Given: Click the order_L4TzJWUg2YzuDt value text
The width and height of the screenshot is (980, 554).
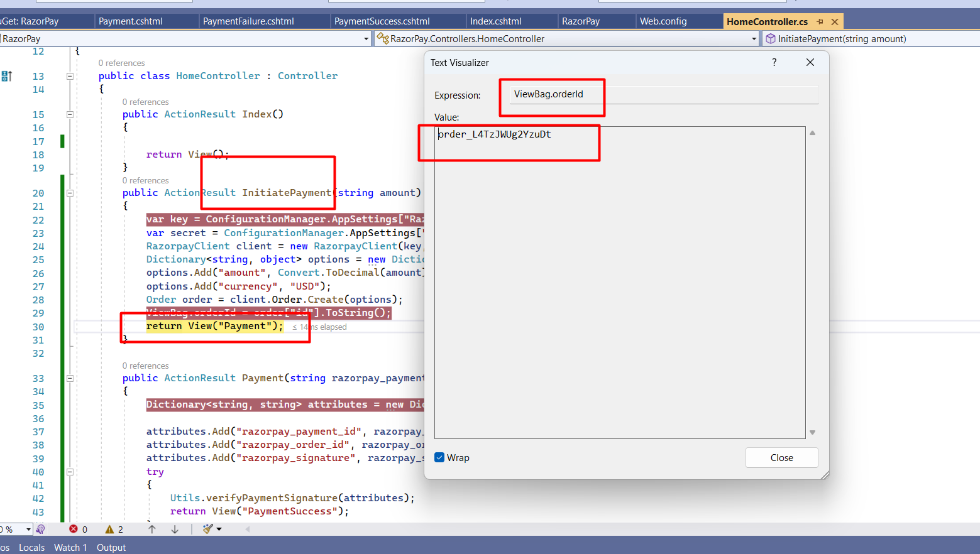Looking at the screenshot, I should click(494, 134).
